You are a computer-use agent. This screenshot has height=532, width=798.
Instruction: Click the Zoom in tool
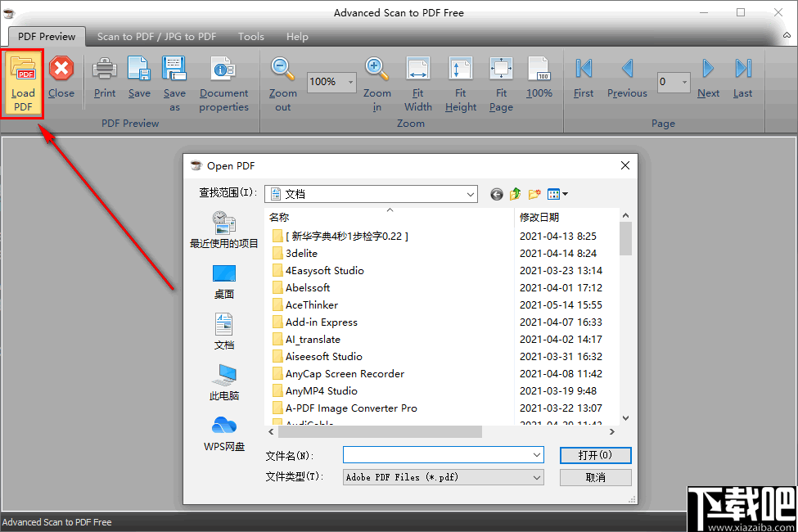click(376, 78)
